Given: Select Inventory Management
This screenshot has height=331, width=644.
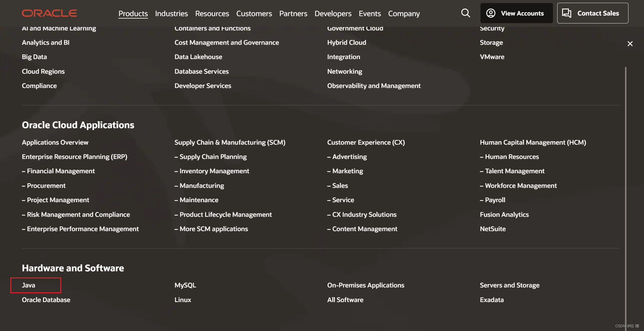Looking at the screenshot, I should tap(212, 171).
